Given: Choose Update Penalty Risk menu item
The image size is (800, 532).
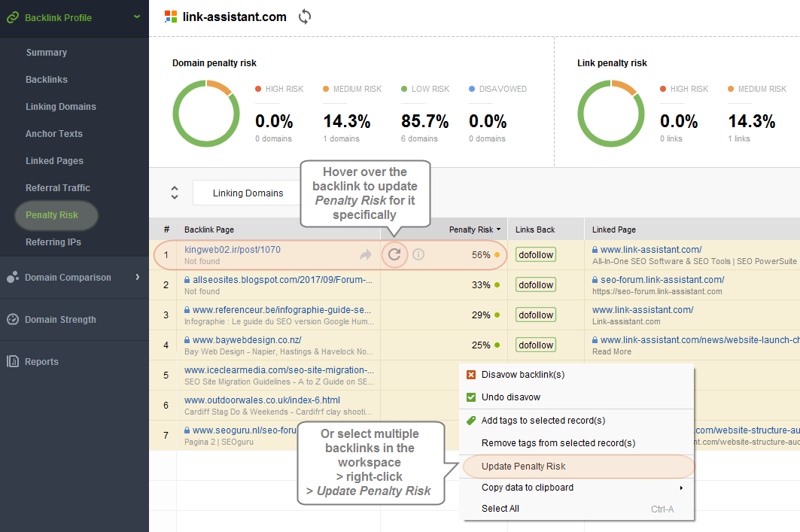Looking at the screenshot, I should 578,467.
